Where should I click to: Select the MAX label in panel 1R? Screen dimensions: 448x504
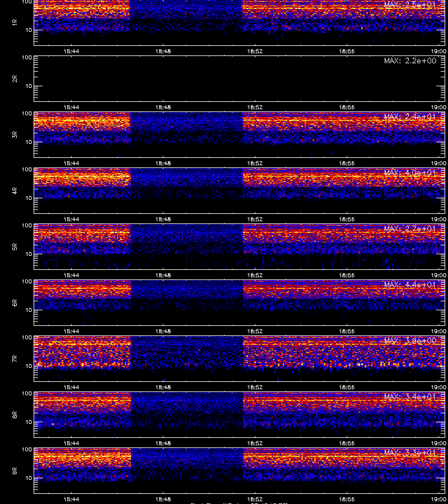click(x=410, y=4)
